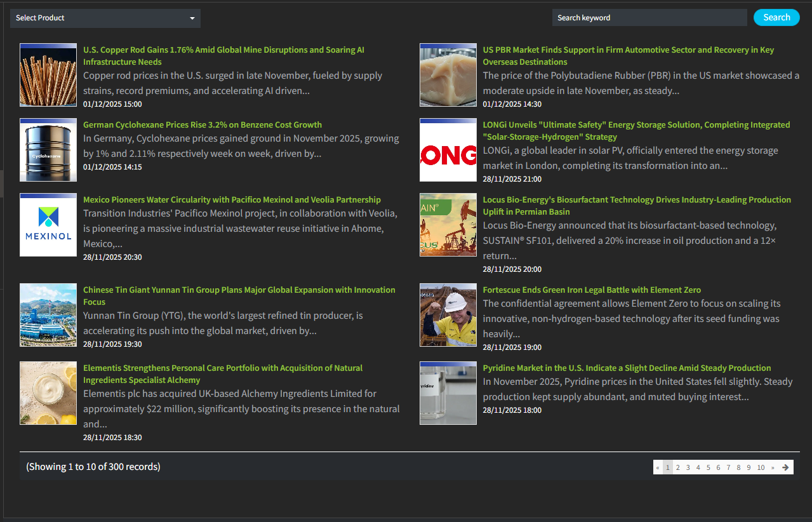Click the In Germany, Cyclohexane prices summary
This screenshot has width=812, height=522.
click(241, 145)
